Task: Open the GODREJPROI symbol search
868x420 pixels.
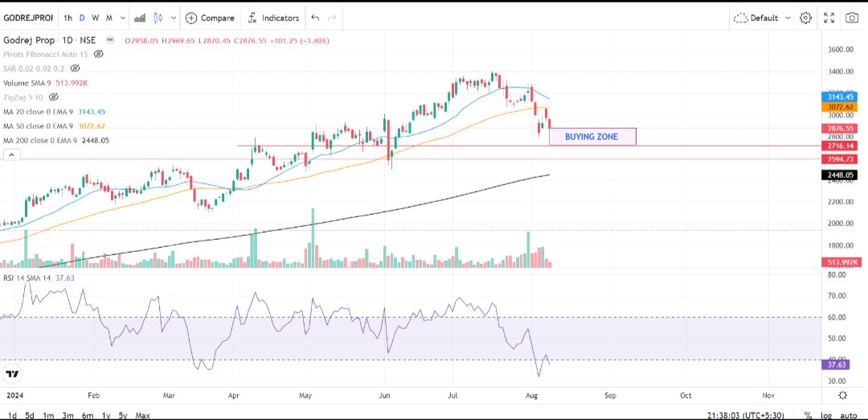Action: point(28,18)
